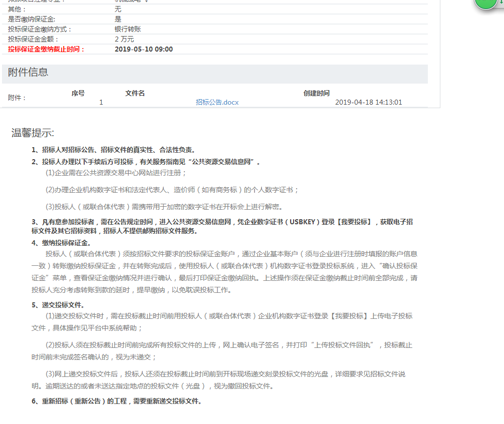Select the 2019-04-18 14:13:01 creation timestamp
The height and width of the screenshot is (424, 504).
(368, 102)
